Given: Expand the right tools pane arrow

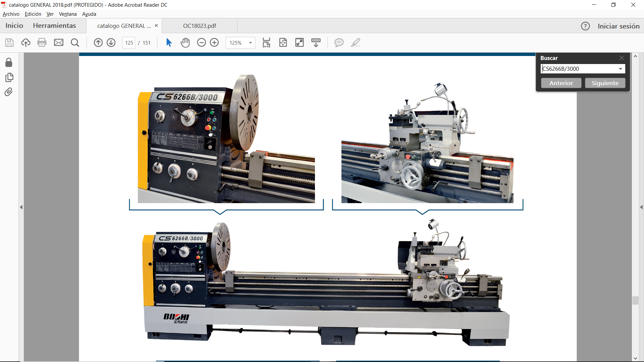Looking at the screenshot, I should tap(641, 207).
